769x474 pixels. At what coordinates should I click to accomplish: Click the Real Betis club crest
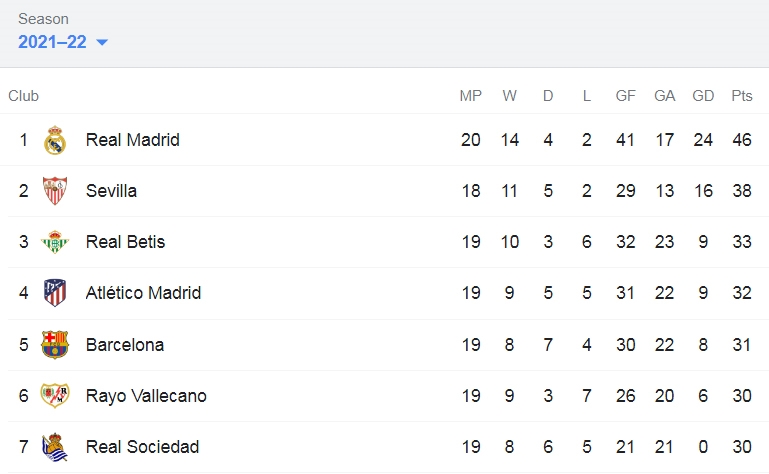[55, 242]
